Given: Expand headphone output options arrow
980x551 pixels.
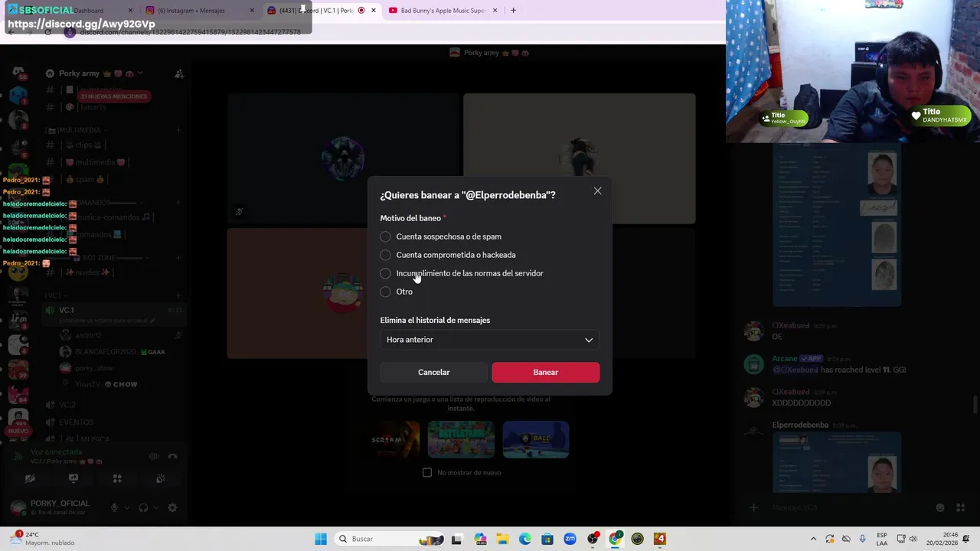Looking at the screenshot, I should [155, 507].
